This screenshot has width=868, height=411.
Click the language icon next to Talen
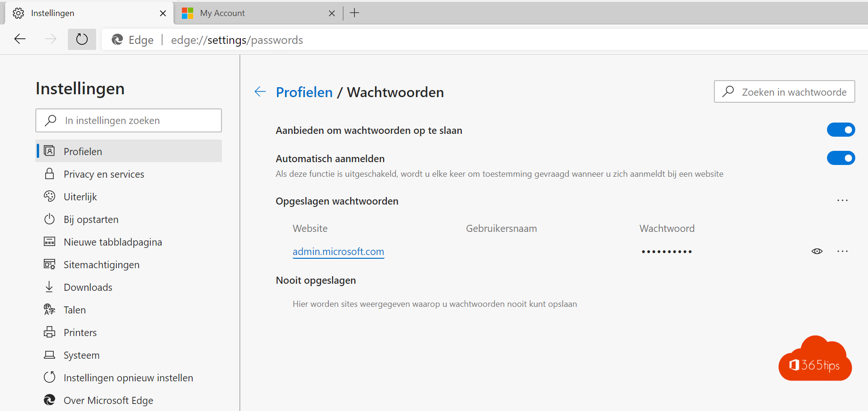(x=49, y=309)
